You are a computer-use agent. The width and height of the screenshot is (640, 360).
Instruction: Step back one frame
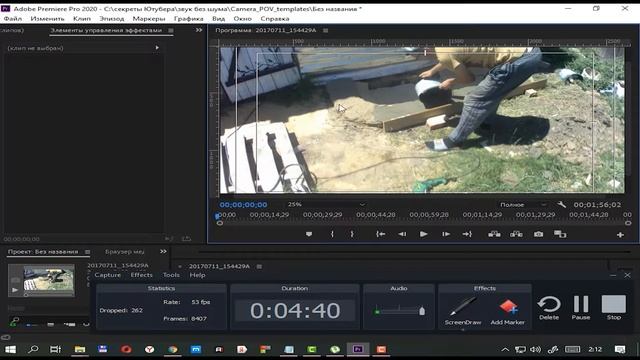402,234
